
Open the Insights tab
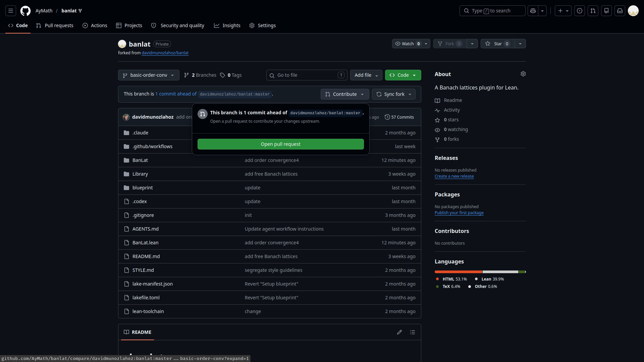(x=227, y=25)
